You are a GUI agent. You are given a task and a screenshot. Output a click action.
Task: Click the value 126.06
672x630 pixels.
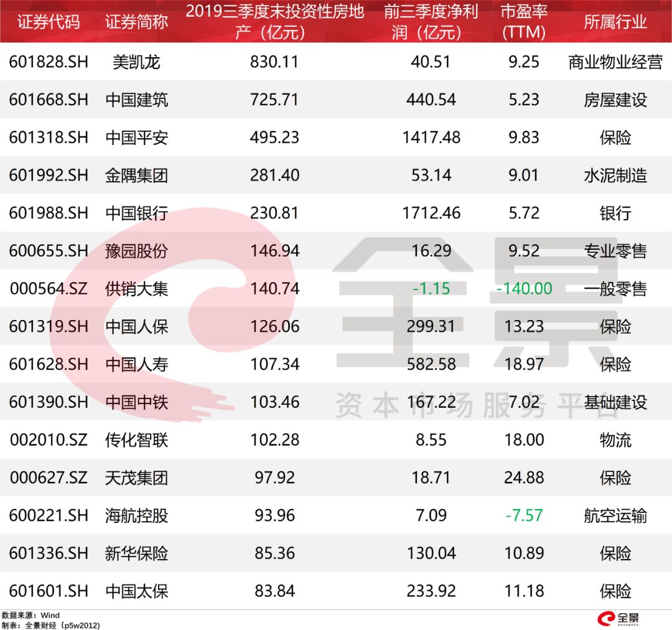274,326
